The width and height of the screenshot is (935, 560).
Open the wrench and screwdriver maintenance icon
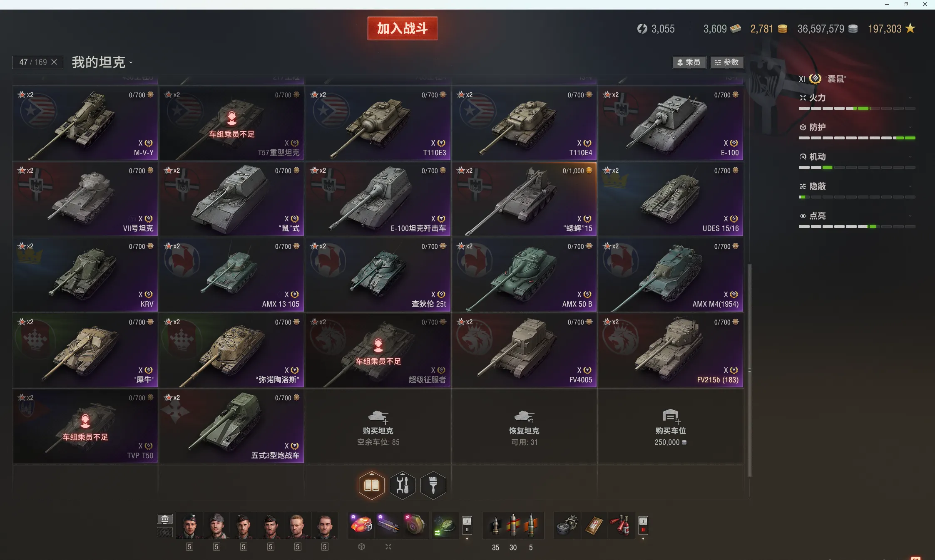click(403, 485)
